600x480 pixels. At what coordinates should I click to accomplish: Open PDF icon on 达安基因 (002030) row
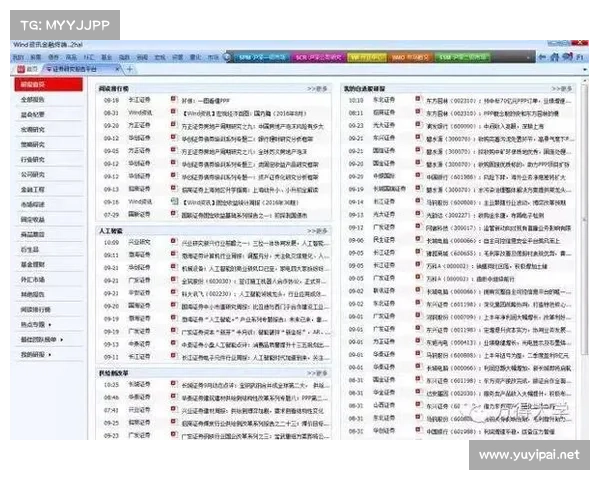click(418, 392)
